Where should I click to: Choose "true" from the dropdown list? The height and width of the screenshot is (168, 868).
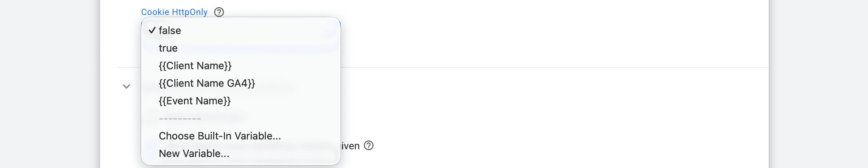coord(168,48)
